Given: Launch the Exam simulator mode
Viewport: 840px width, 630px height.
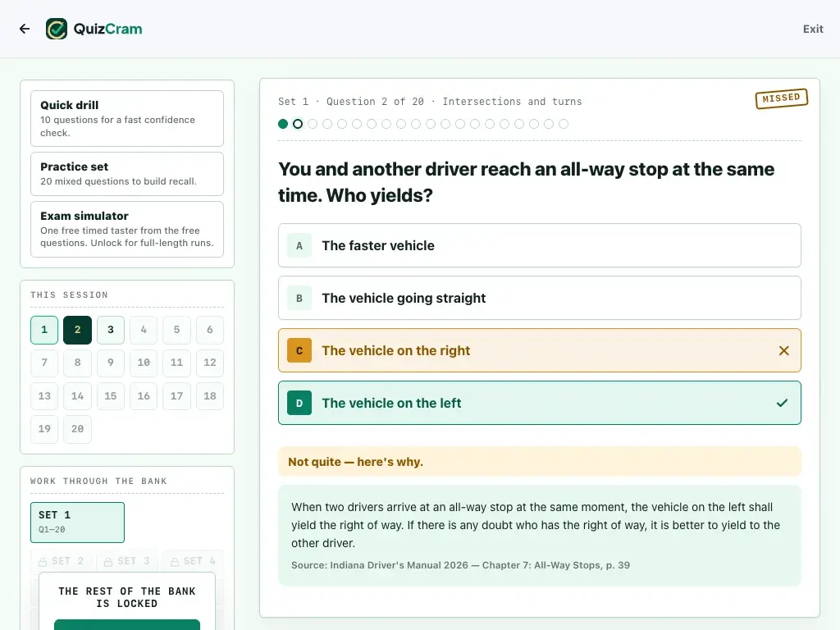Looking at the screenshot, I should tap(127, 230).
